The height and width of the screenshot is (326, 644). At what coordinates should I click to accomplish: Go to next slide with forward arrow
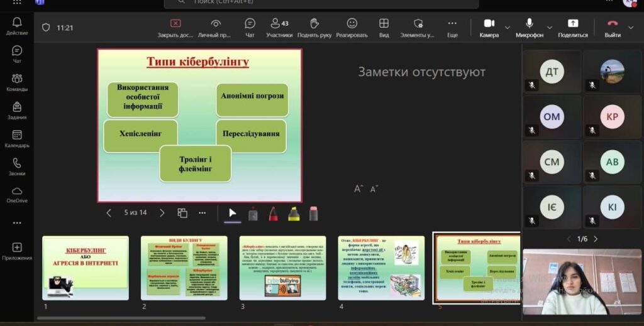tap(162, 213)
